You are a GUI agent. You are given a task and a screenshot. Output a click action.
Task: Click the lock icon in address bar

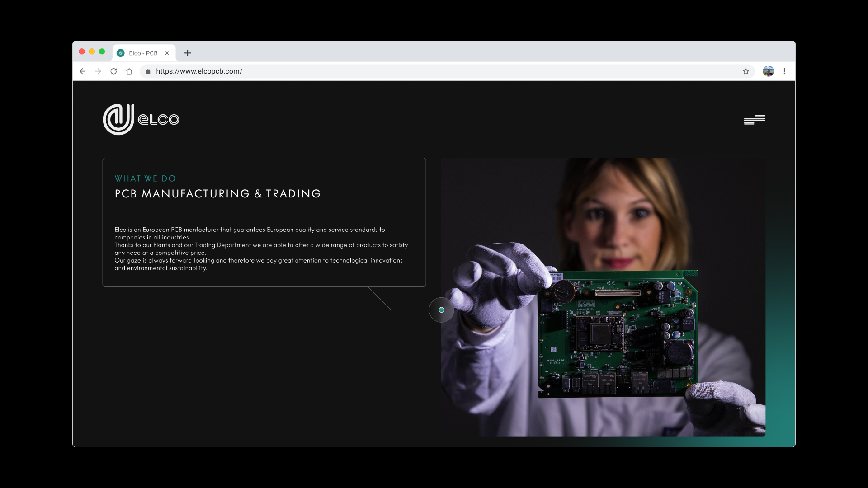pyautogui.click(x=148, y=71)
